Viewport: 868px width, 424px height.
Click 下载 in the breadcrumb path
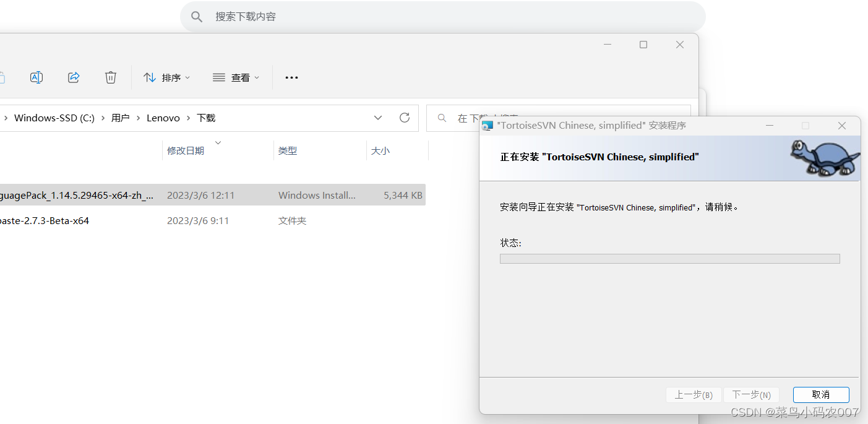click(x=206, y=118)
